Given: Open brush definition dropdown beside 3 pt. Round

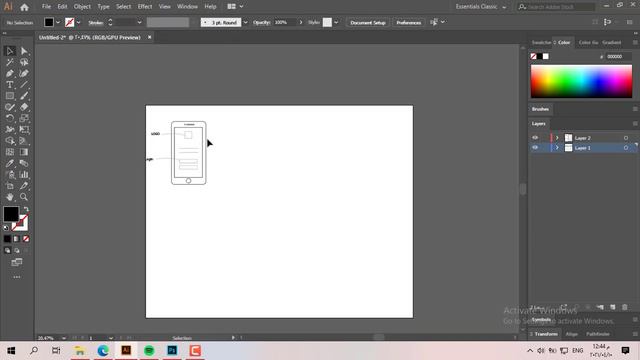Looking at the screenshot, I should (x=245, y=22).
